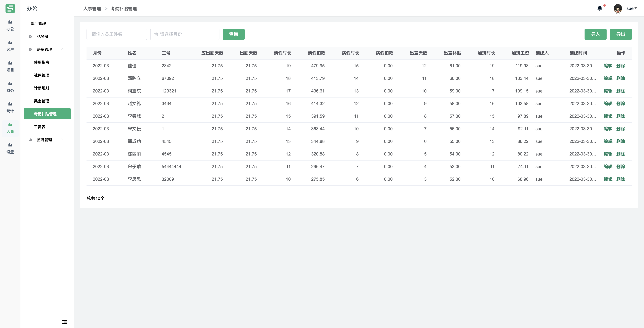Collapse the 薪资管理 submenu
Screen dimensions: 644x328
(x=63, y=49)
